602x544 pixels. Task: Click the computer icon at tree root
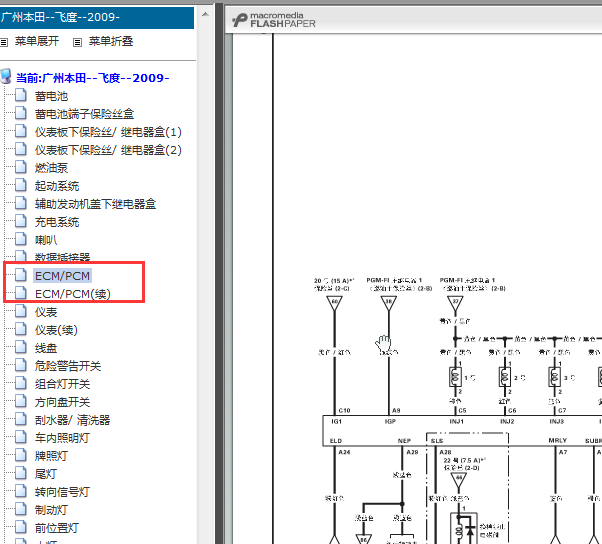point(6,76)
